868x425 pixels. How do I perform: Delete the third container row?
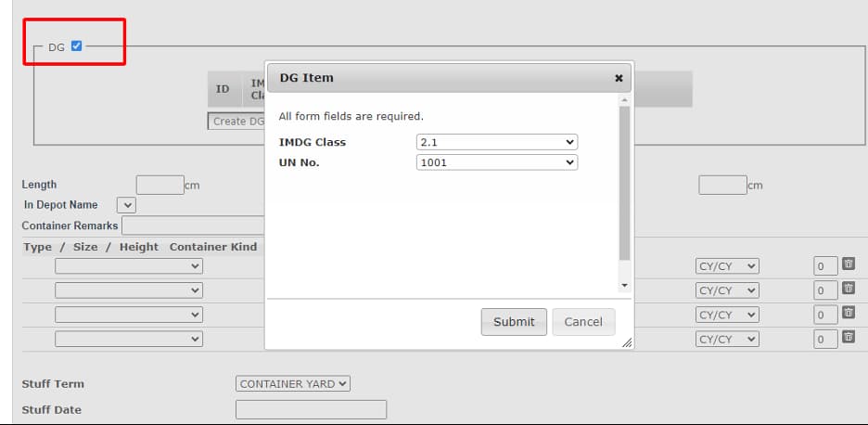pyautogui.click(x=848, y=313)
